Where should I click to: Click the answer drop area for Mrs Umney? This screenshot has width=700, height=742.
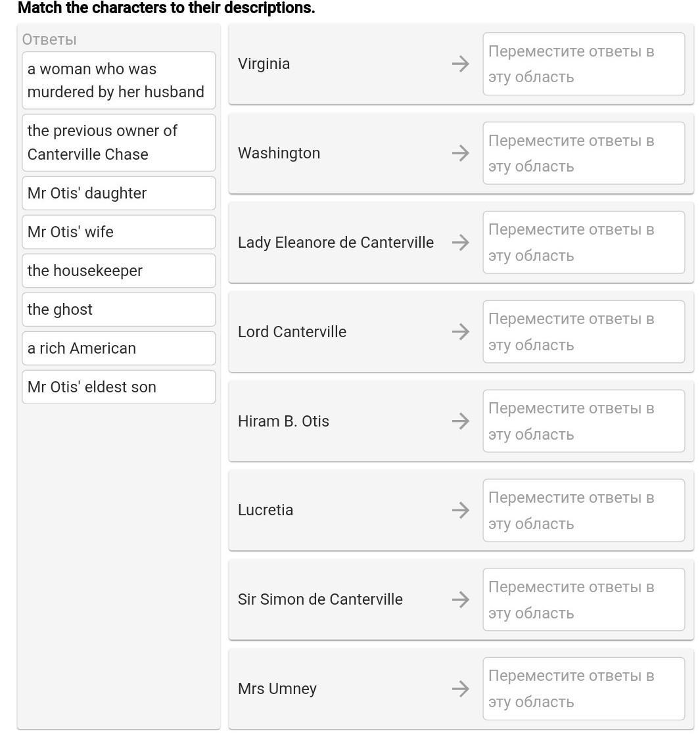(x=584, y=689)
